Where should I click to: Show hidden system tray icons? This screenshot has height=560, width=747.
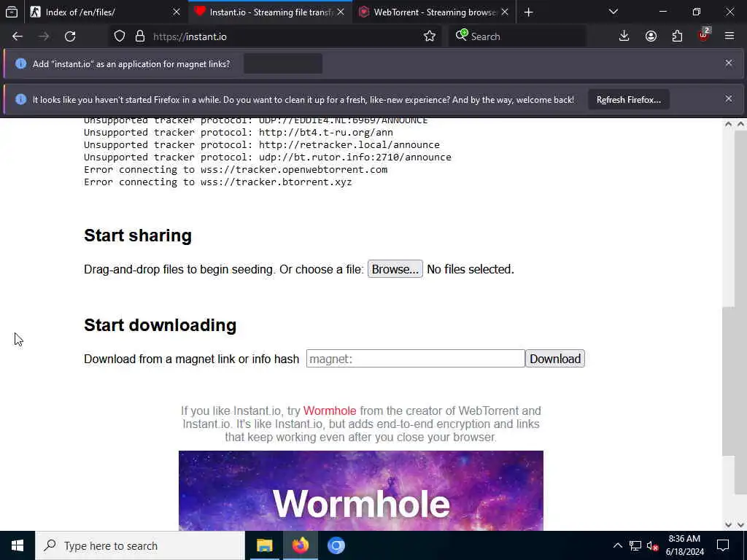[x=617, y=545]
